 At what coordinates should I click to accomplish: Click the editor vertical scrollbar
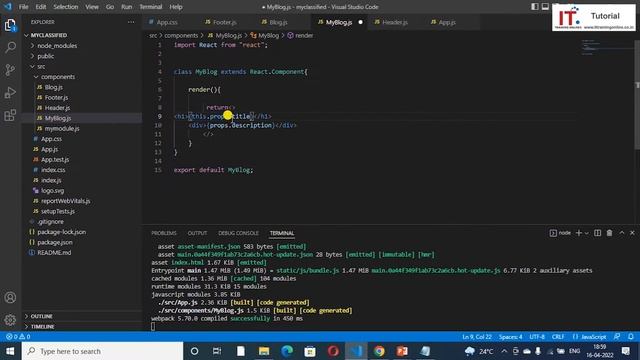click(x=637, y=95)
